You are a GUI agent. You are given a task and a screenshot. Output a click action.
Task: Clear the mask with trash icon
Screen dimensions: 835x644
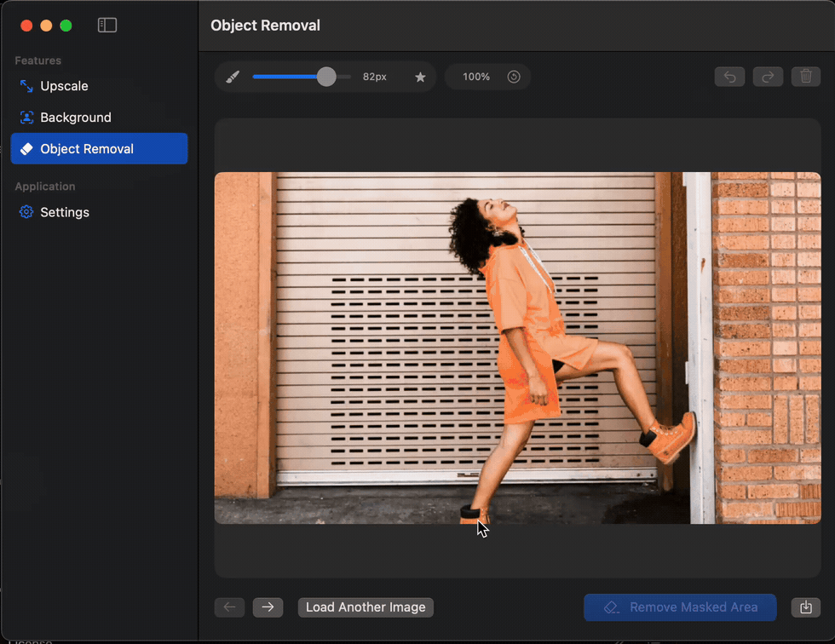[x=806, y=77]
